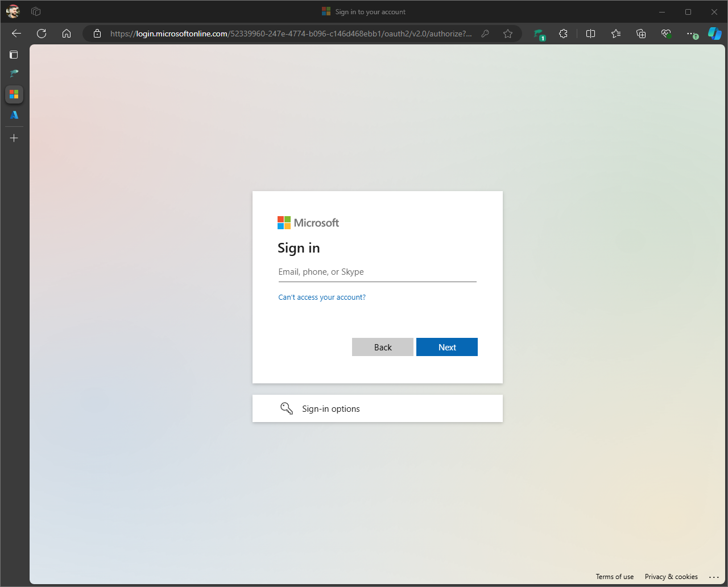The image size is (728, 587).
Task: Open Collections panel
Action: pyautogui.click(x=641, y=34)
